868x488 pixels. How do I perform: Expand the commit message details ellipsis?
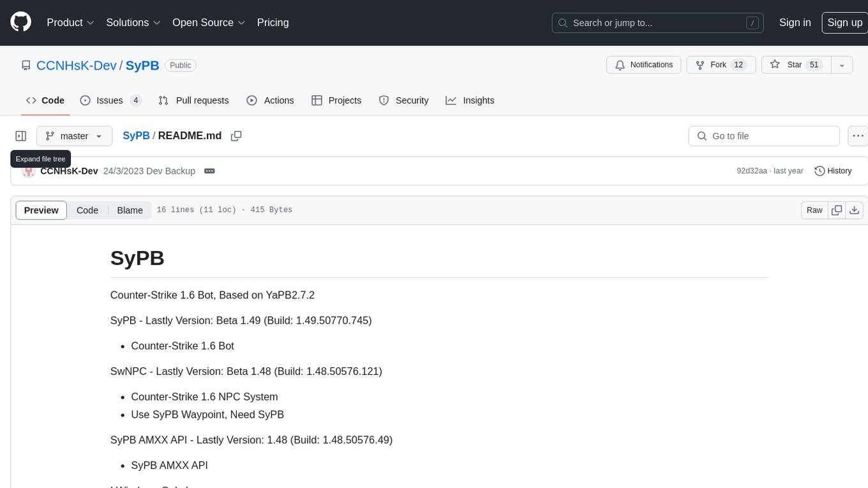[209, 171]
